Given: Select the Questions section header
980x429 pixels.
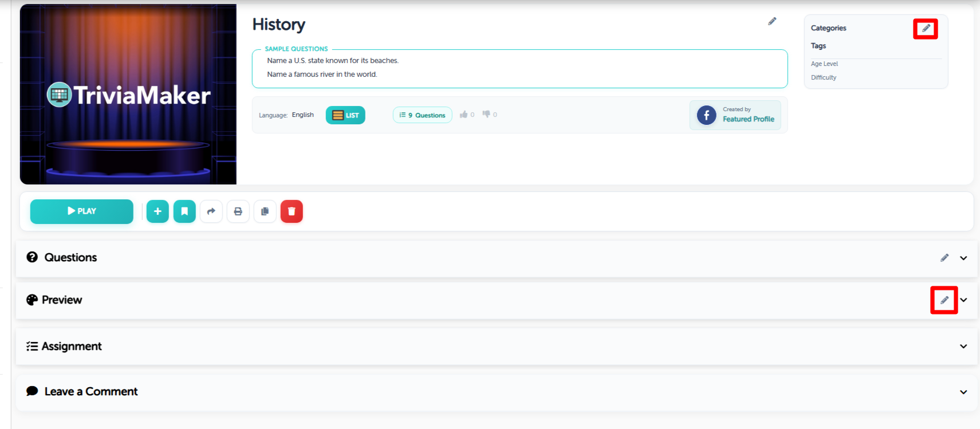Looking at the screenshot, I should 497,258.
